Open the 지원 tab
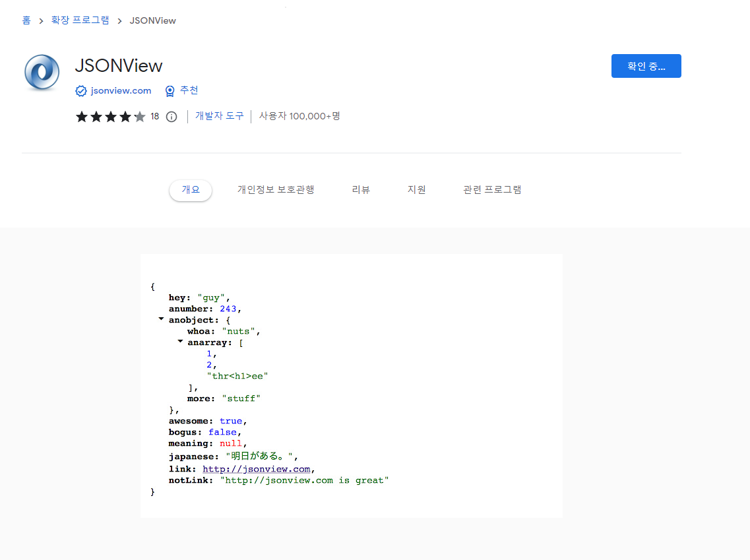The image size is (750, 560). tap(417, 190)
